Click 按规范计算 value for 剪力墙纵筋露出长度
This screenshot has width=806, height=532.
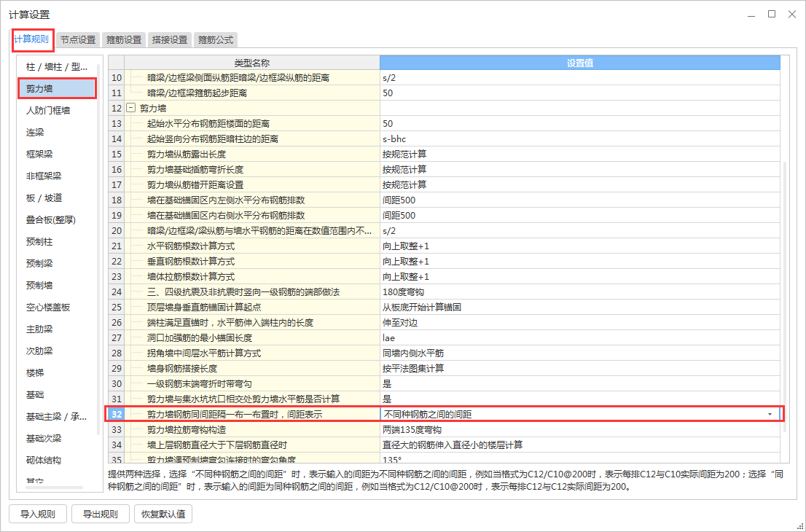point(580,154)
